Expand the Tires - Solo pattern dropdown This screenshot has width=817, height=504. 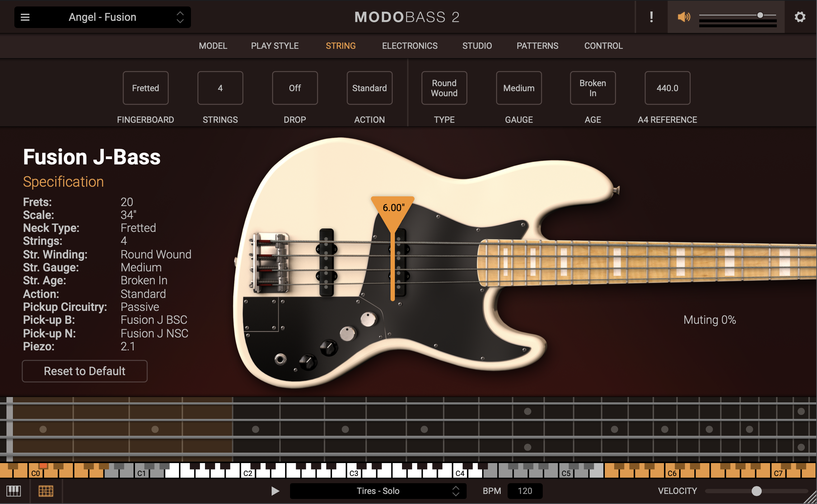378,491
